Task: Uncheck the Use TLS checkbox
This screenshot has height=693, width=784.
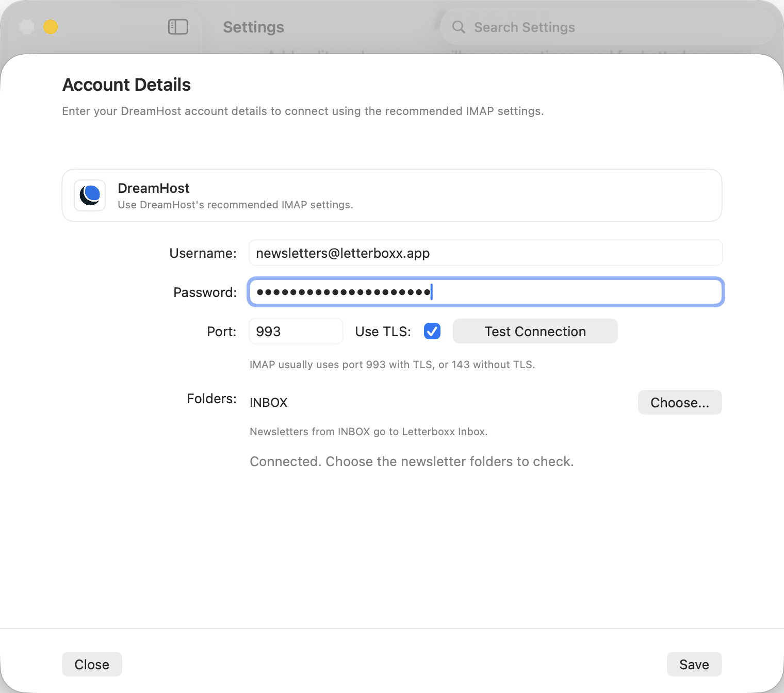Action: [432, 331]
